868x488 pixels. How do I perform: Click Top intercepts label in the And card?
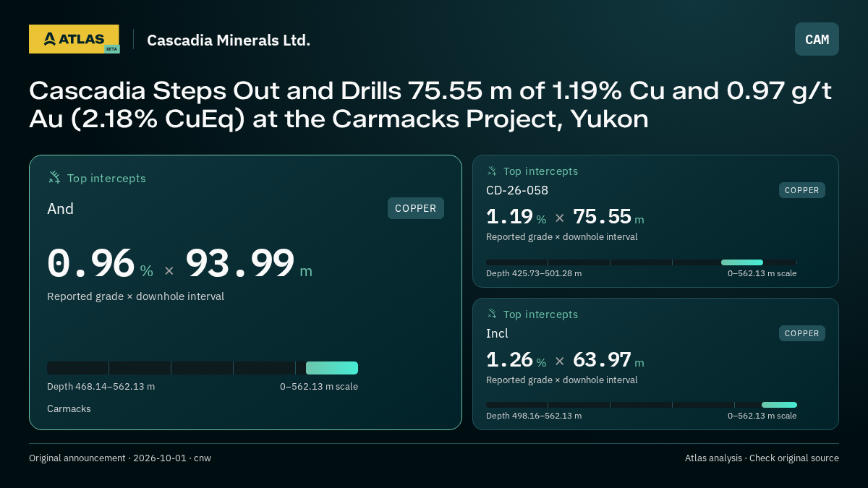coord(106,178)
